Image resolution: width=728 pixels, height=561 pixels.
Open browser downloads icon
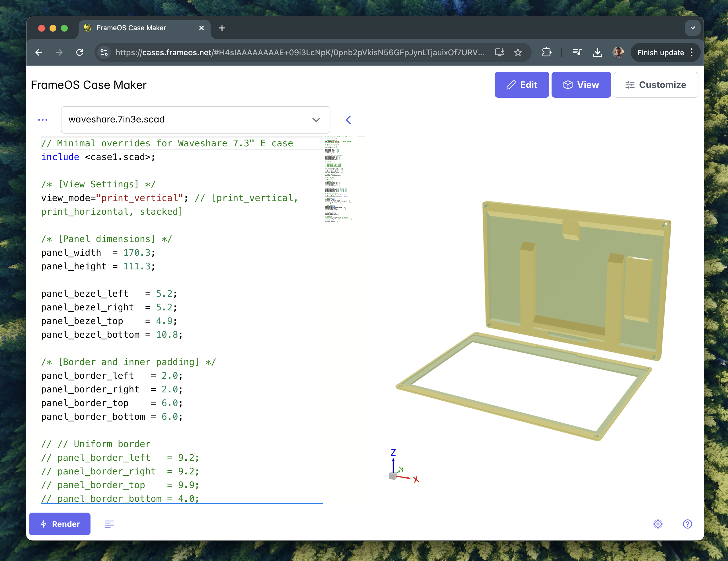pyautogui.click(x=598, y=52)
